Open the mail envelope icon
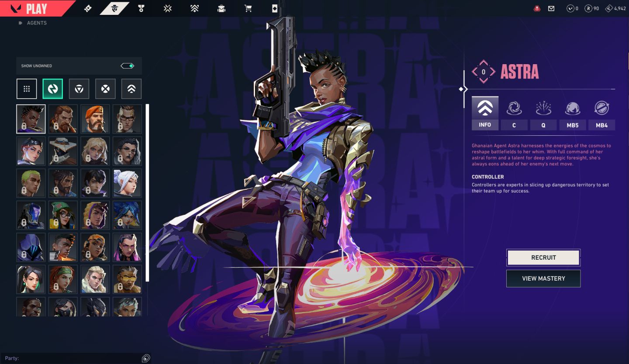This screenshot has width=629, height=364. [551, 8]
